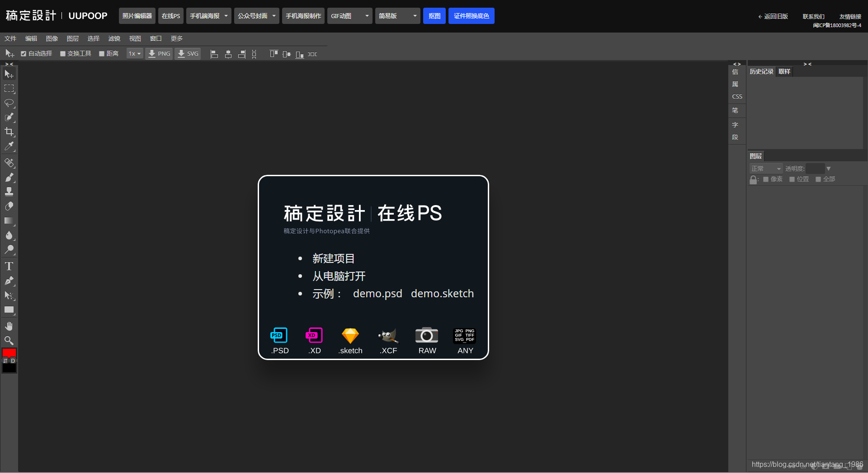Screen dimensions: 868x473
Task: Click the RAW camera icon
Action: pos(427,341)
